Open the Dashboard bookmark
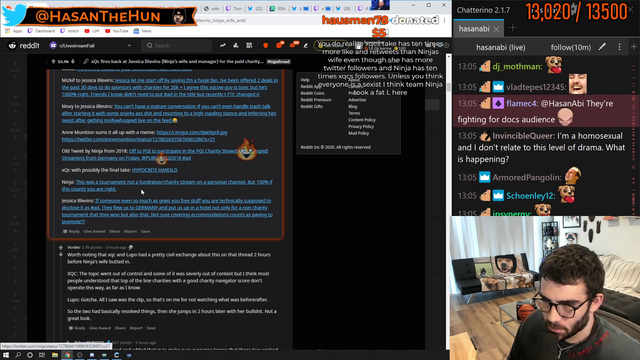The image size is (640, 360). pos(41,31)
